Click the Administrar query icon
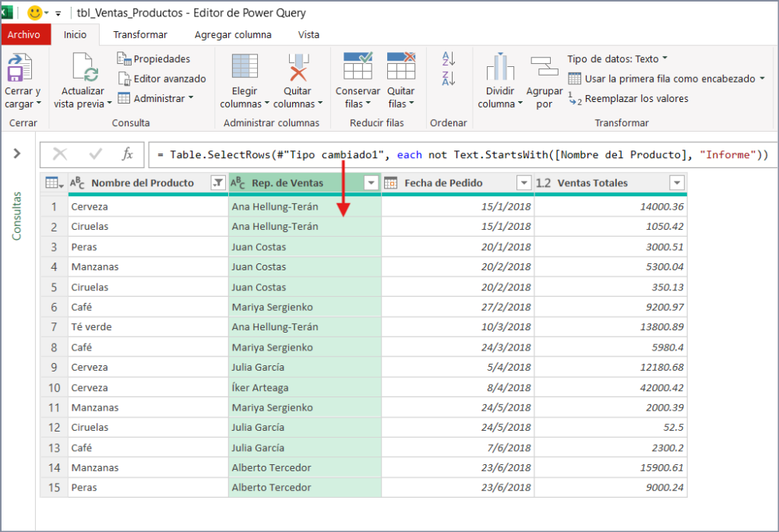Image resolution: width=779 pixels, height=532 pixels. pos(124,98)
